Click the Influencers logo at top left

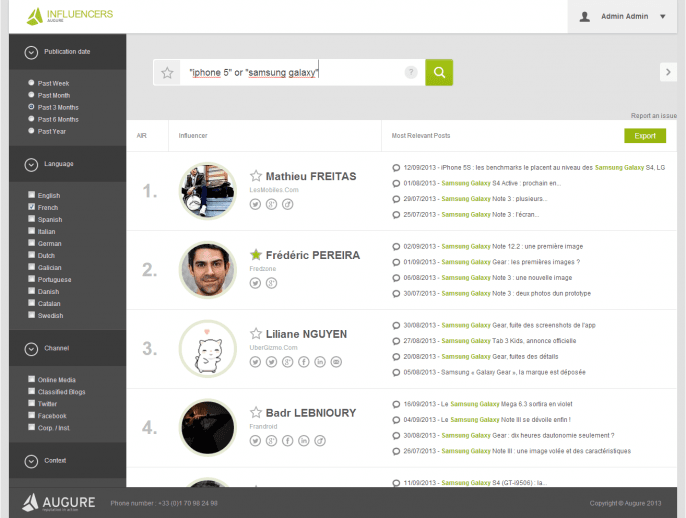point(70,16)
